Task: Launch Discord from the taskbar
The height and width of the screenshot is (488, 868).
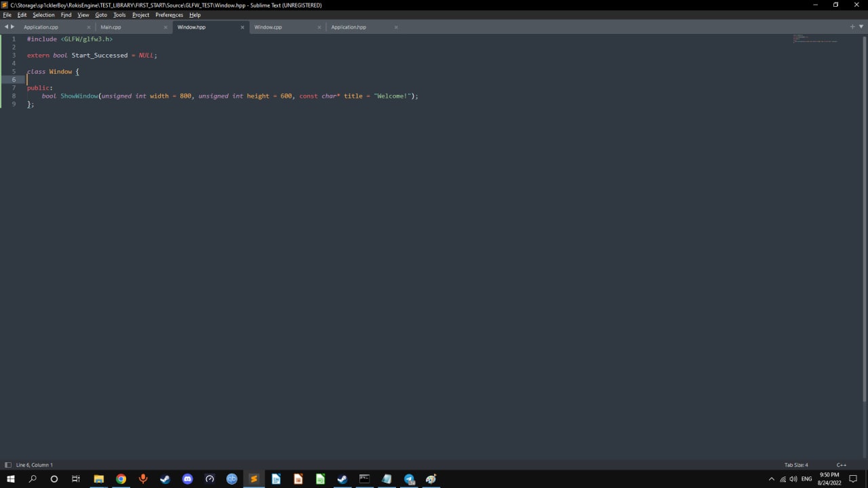Action: 187,479
